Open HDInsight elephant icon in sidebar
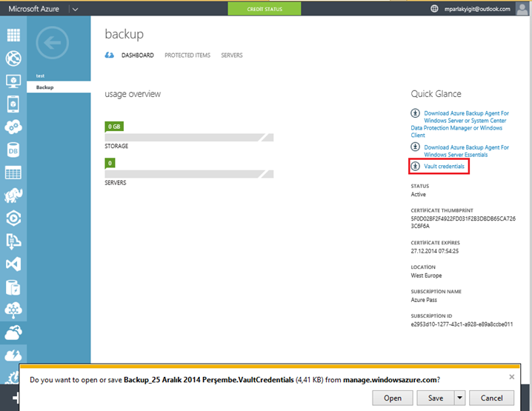The image size is (532, 411). [x=13, y=196]
